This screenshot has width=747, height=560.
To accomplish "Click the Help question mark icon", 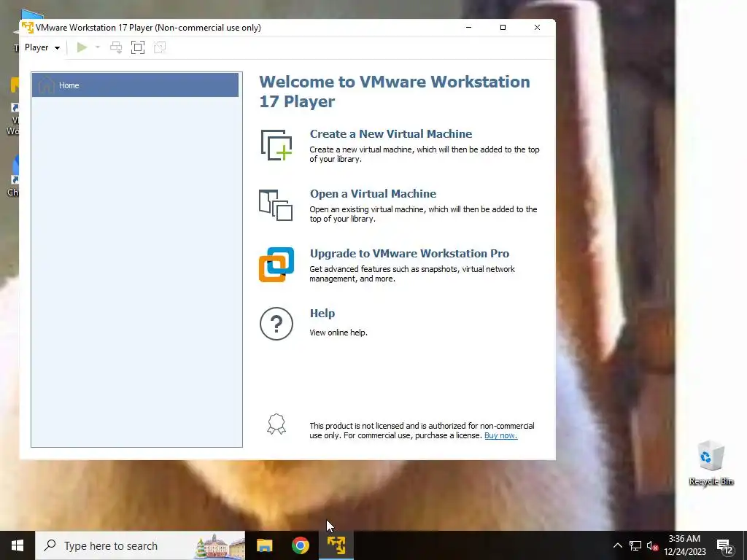I will (x=276, y=324).
